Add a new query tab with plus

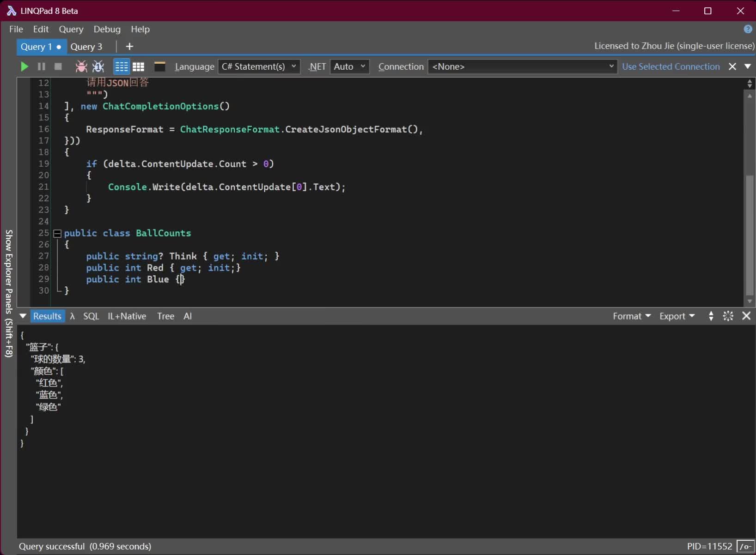pyautogui.click(x=129, y=47)
